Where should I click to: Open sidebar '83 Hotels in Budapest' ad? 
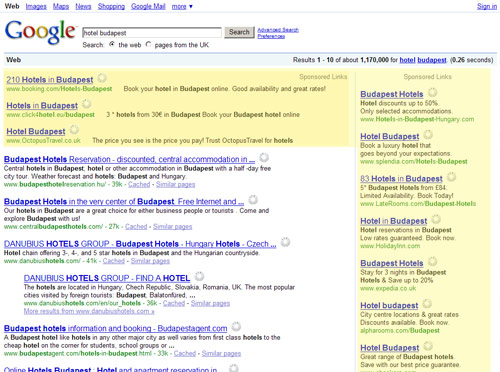pos(401,179)
